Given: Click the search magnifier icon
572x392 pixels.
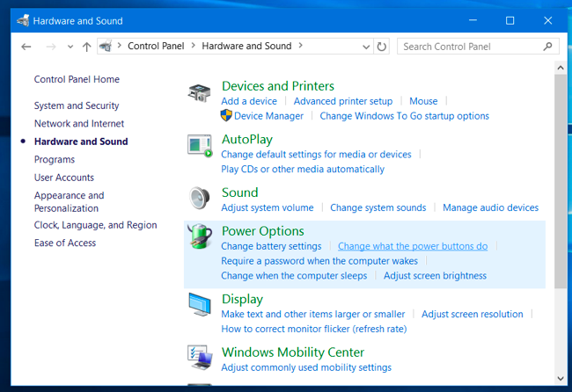Looking at the screenshot, I should (546, 47).
